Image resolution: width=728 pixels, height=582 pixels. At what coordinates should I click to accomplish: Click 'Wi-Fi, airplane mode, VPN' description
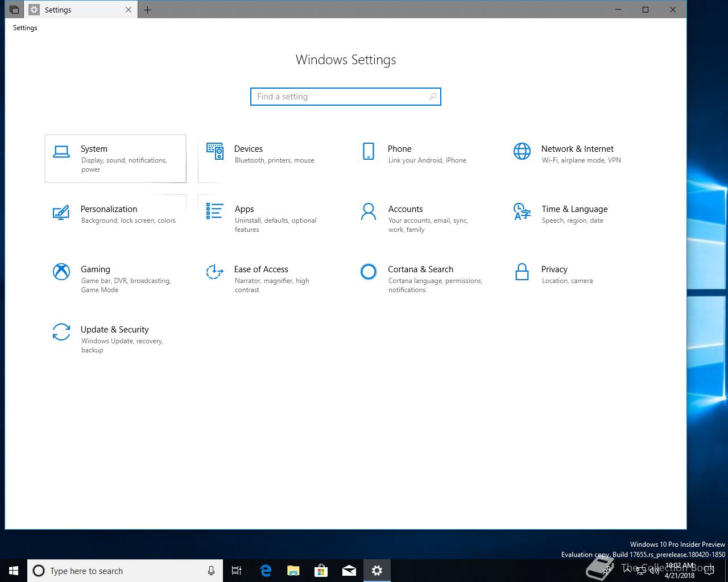581,160
